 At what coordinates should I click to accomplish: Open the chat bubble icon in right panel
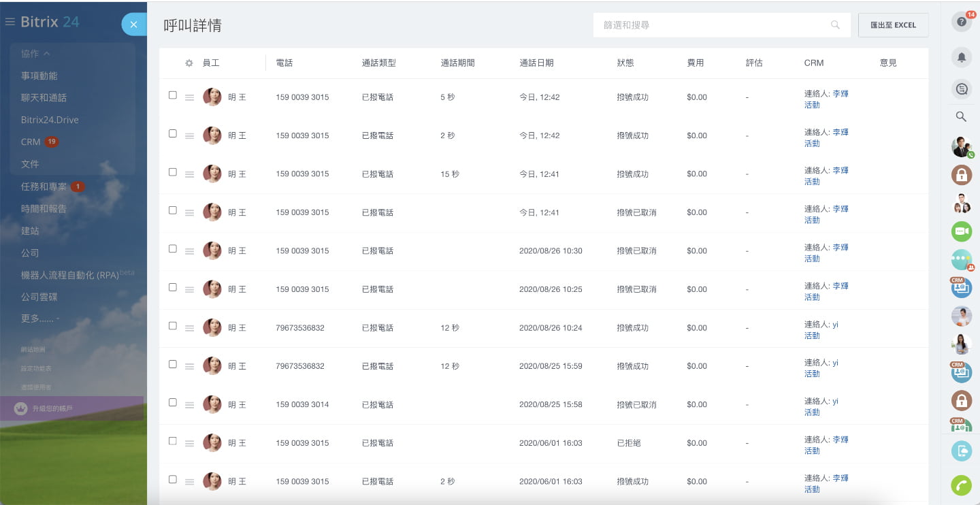962,88
